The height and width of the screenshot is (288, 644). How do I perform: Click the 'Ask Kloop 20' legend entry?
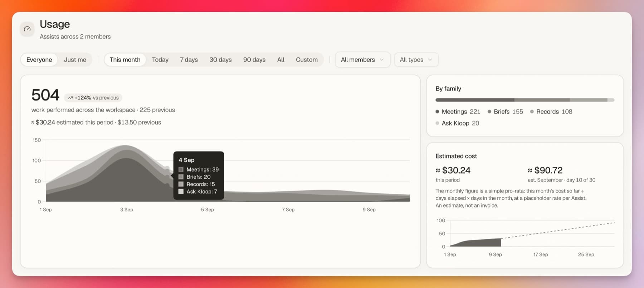(457, 123)
